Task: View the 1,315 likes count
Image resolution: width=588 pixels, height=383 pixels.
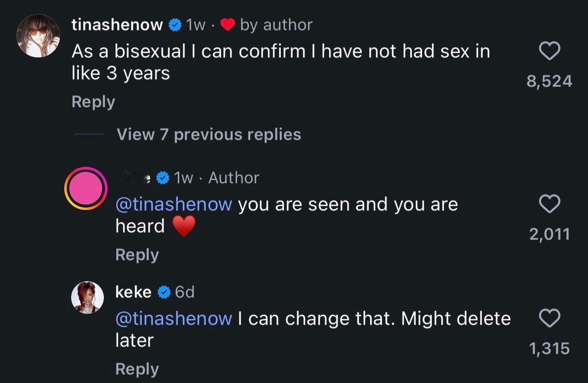Action: (550, 348)
